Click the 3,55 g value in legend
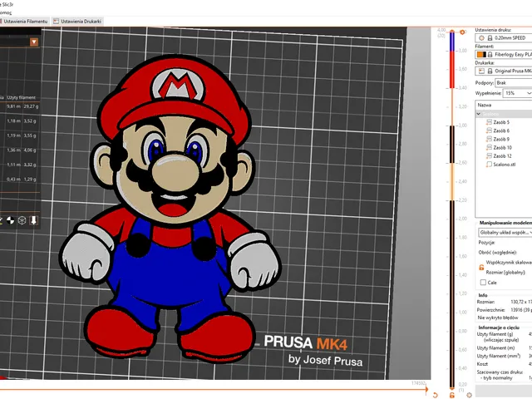532x399 pixels. point(30,135)
